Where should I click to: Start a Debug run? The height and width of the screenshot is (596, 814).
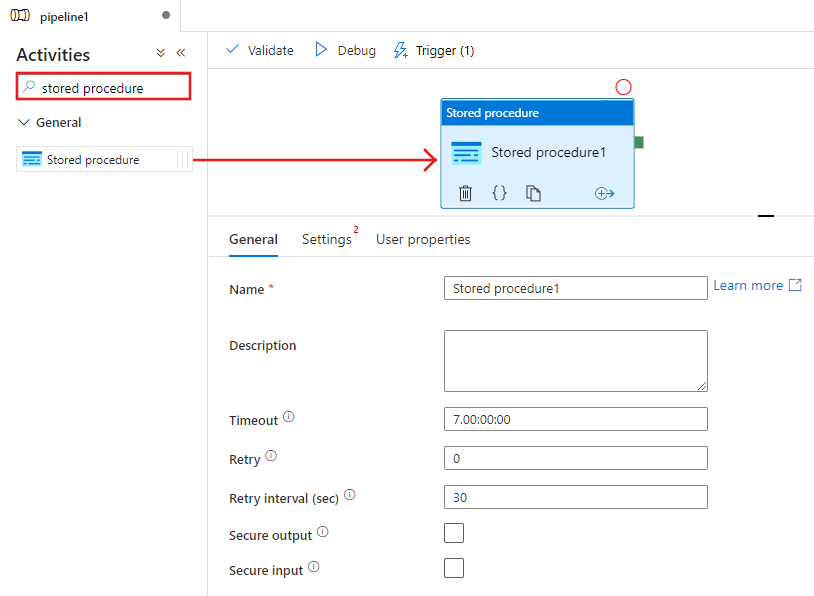(345, 50)
